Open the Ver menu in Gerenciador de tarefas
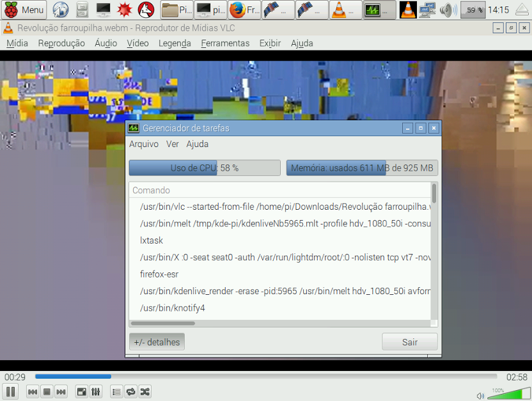 [x=173, y=144]
